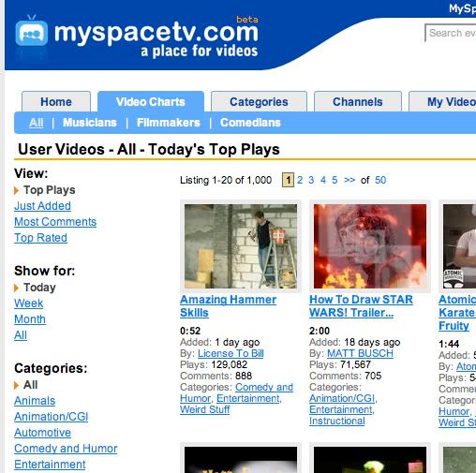Image resolution: width=476 pixels, height=473 pixels.
Task: Filter charts by Musicians
Action: (x=90, y=123)
